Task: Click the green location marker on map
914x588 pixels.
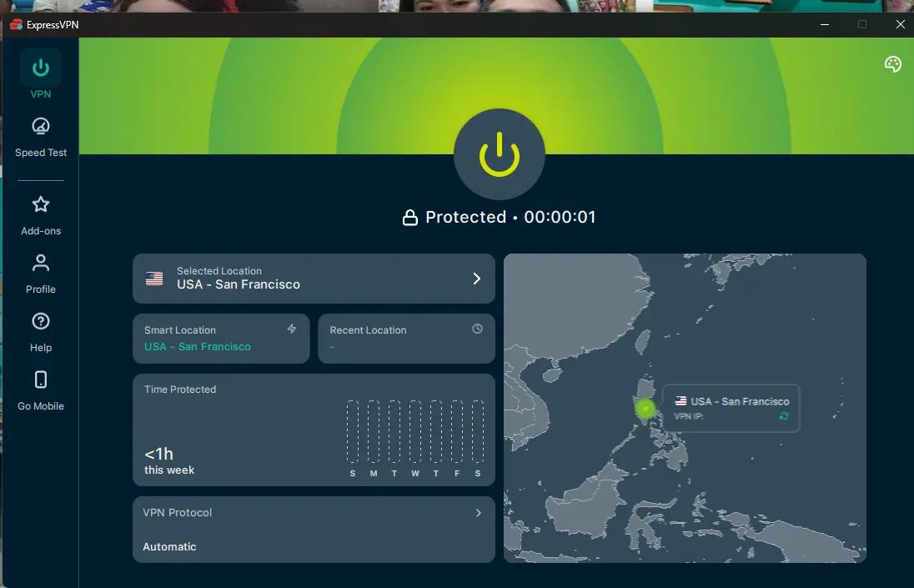Action: [x=645, y=409]
